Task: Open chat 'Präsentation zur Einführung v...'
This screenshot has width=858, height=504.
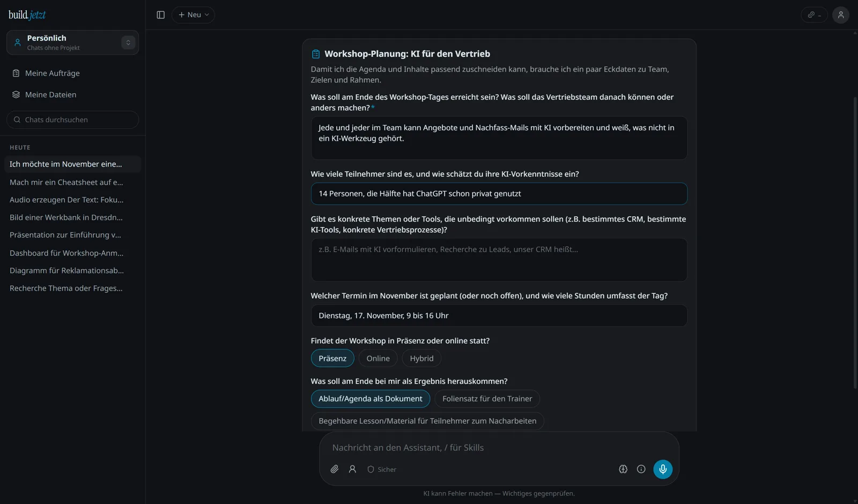Action: click(72, 235)
